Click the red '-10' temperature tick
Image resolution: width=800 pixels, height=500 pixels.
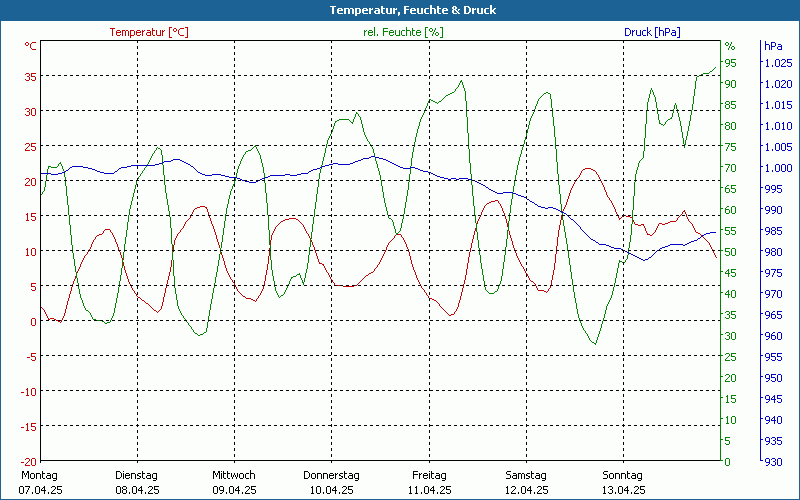pyautogui.click(x=29, y=392)
